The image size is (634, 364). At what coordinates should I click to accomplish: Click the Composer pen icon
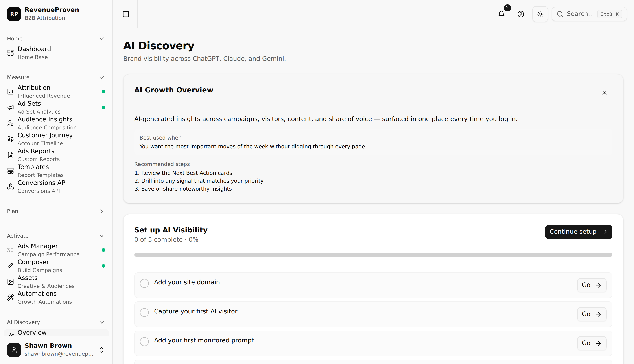(11, 266)
